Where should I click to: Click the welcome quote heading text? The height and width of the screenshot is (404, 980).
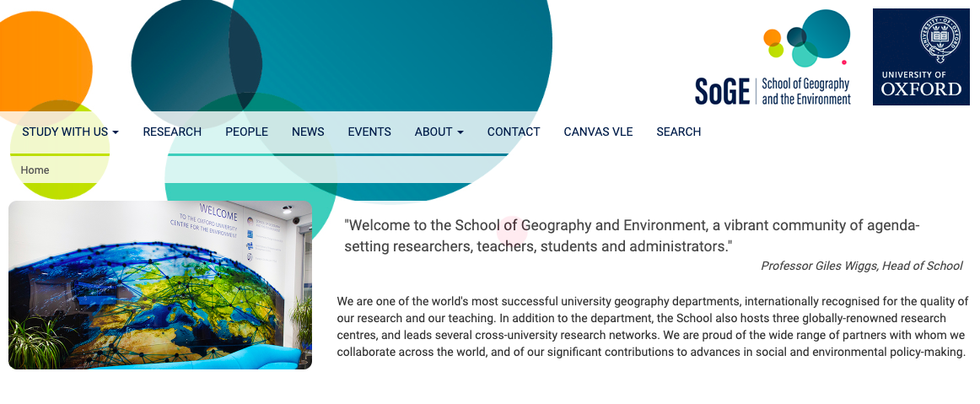click(631, 236)
